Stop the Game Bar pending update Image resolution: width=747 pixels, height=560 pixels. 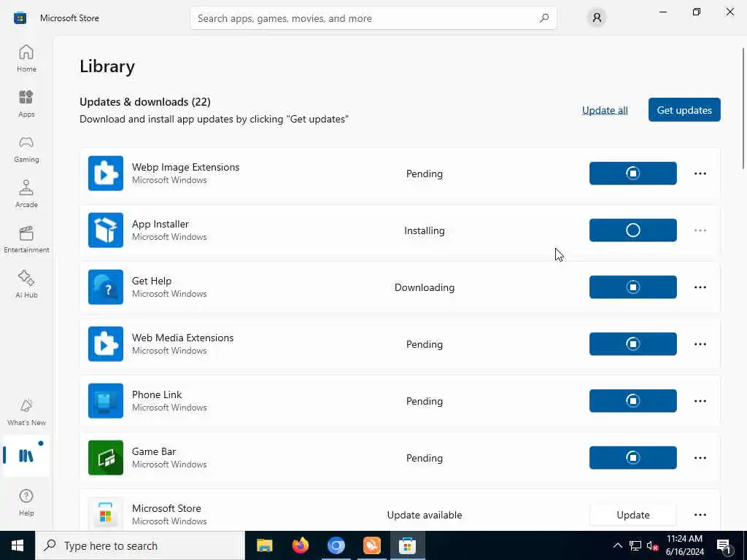click(x=632, y=458)
